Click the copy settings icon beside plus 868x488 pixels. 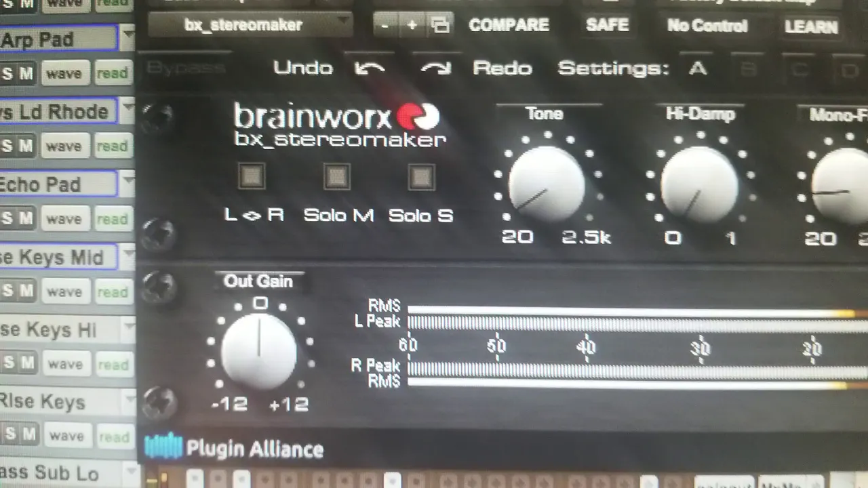click(x=441, y=26)
